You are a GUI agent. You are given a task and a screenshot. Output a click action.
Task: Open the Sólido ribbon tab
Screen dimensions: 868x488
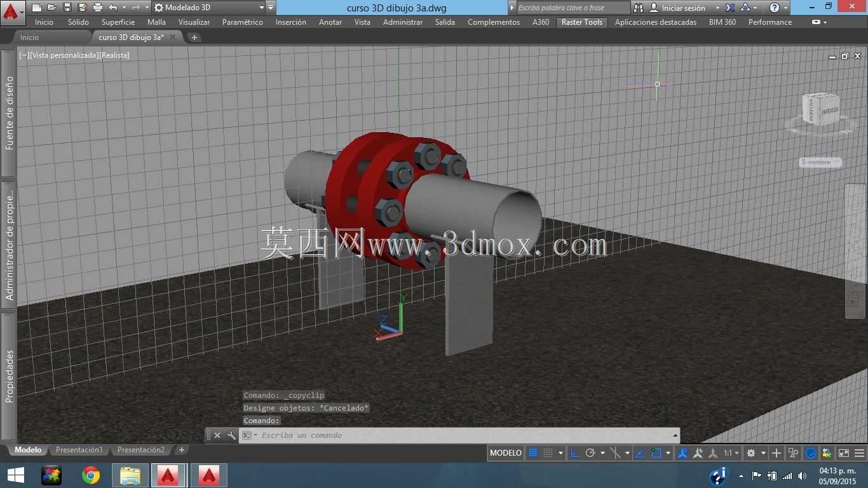[78, 22]
